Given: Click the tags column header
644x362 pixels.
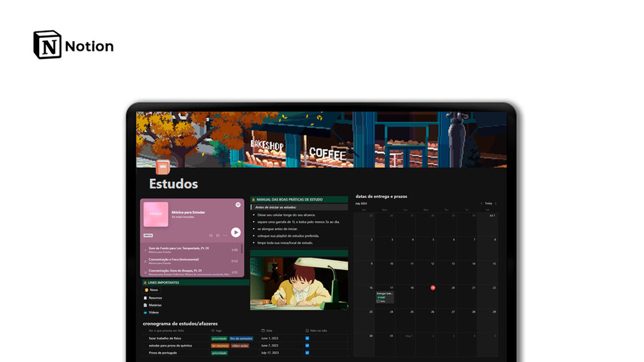Looking at the screenshot, I should (x=217, y=331).
